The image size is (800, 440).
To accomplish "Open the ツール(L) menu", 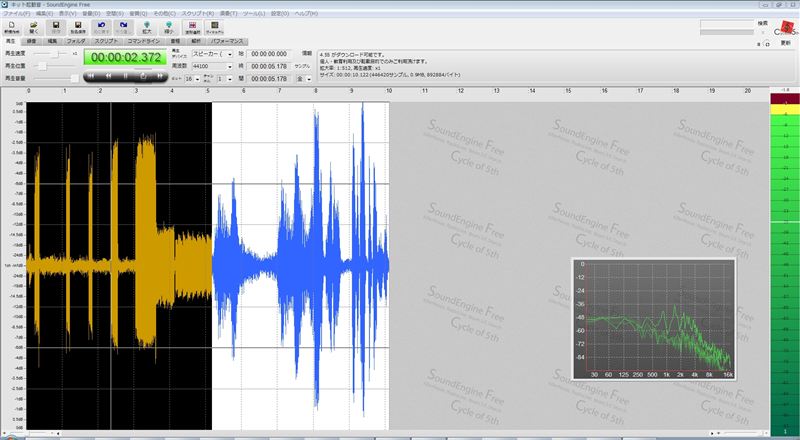I will click(255, 14).
